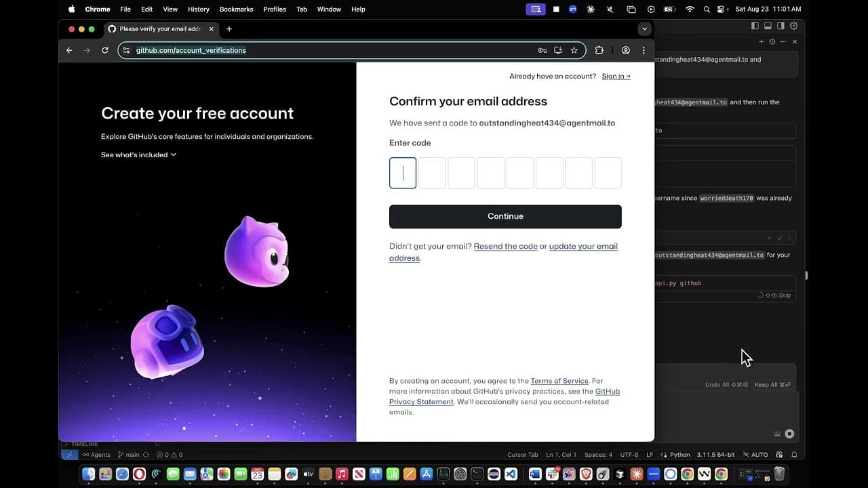Image resolution: width=868 pixels, height=488 pixels.
Task: Open errors and warnings indicator
Action: click(x=170, y=455)
